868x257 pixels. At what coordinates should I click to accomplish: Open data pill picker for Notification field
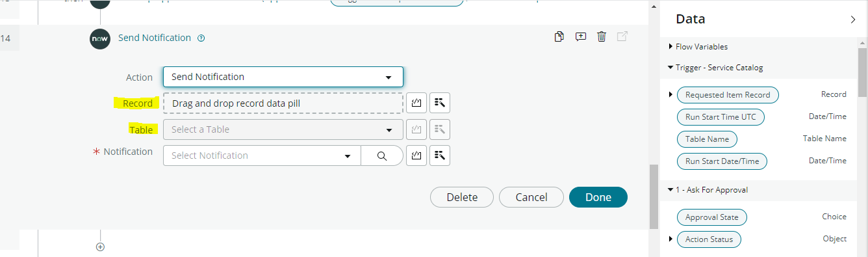tap(440, 155)
